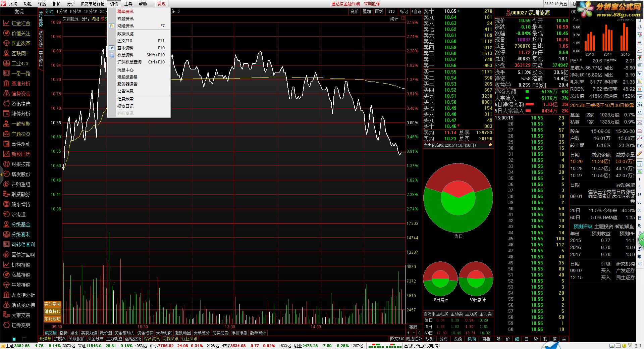Open 龙虎榜分析 in the left sidebar

click(19, 295)
